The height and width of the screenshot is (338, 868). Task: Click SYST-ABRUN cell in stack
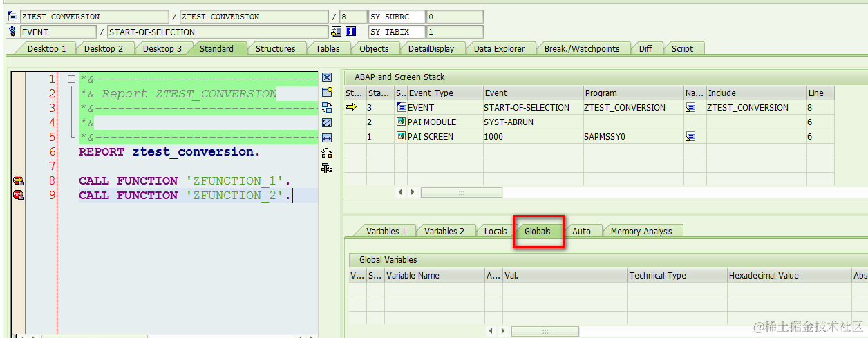pos(533,122)
